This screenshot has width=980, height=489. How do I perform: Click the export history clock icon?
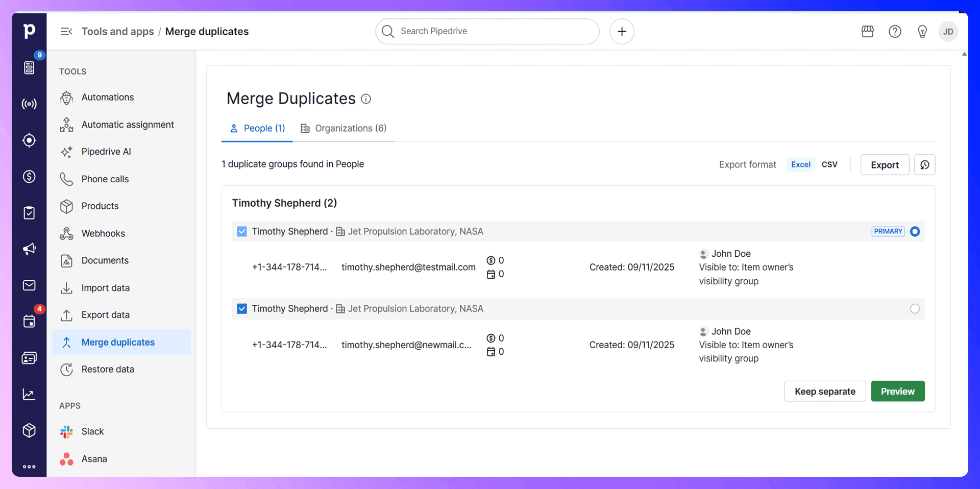click(924, 165)
